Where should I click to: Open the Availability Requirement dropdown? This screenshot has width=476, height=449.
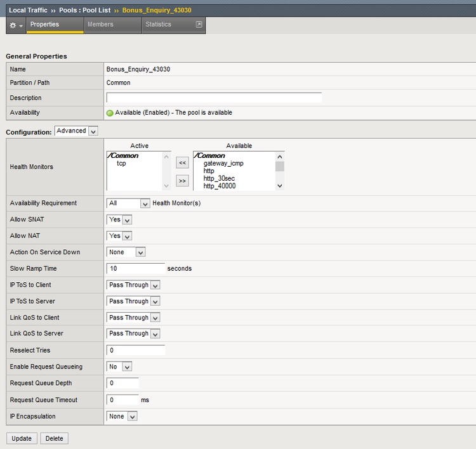click(x=128, y=204)
